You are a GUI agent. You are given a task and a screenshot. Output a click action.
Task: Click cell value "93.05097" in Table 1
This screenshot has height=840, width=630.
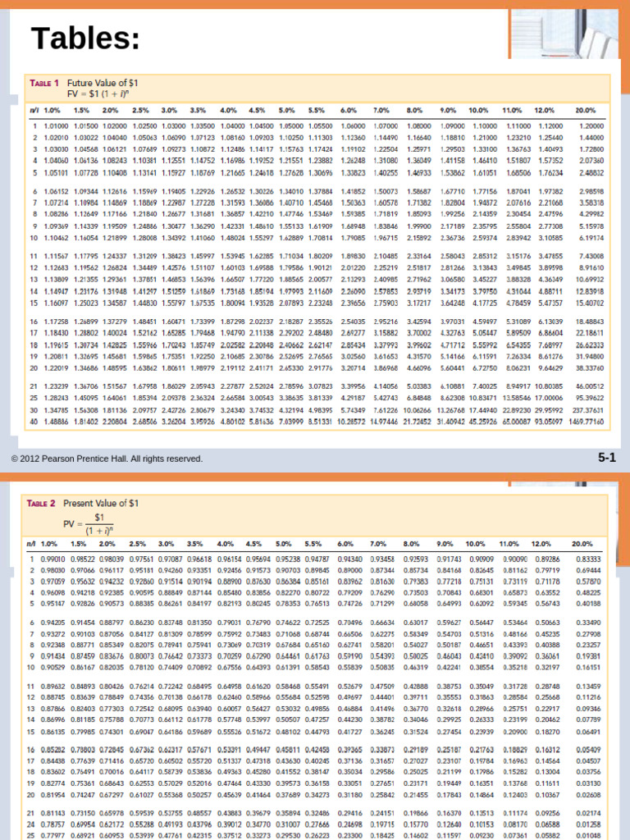click(x=549, y=422)
